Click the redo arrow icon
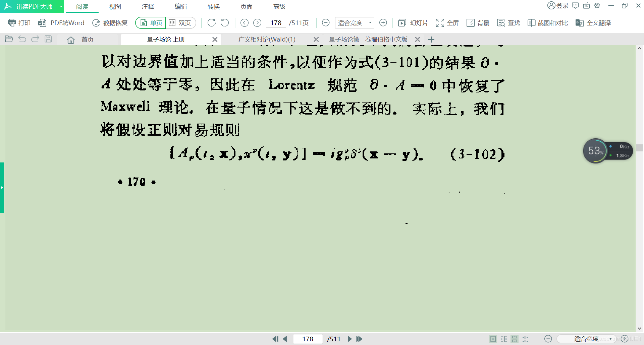This screenshot has width=644, height=345. 35,39
